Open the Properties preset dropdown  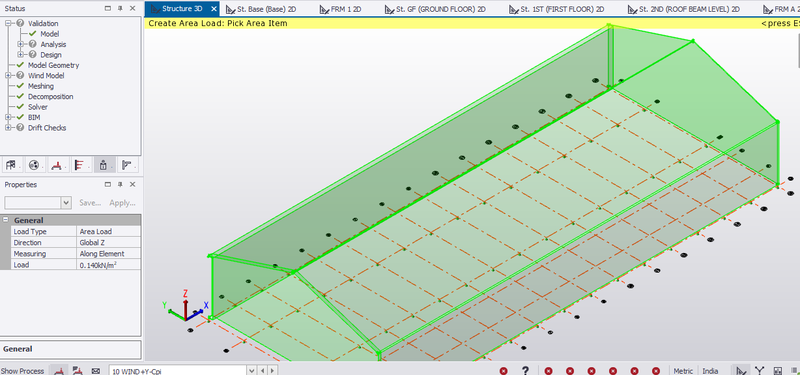pos(66,203)
